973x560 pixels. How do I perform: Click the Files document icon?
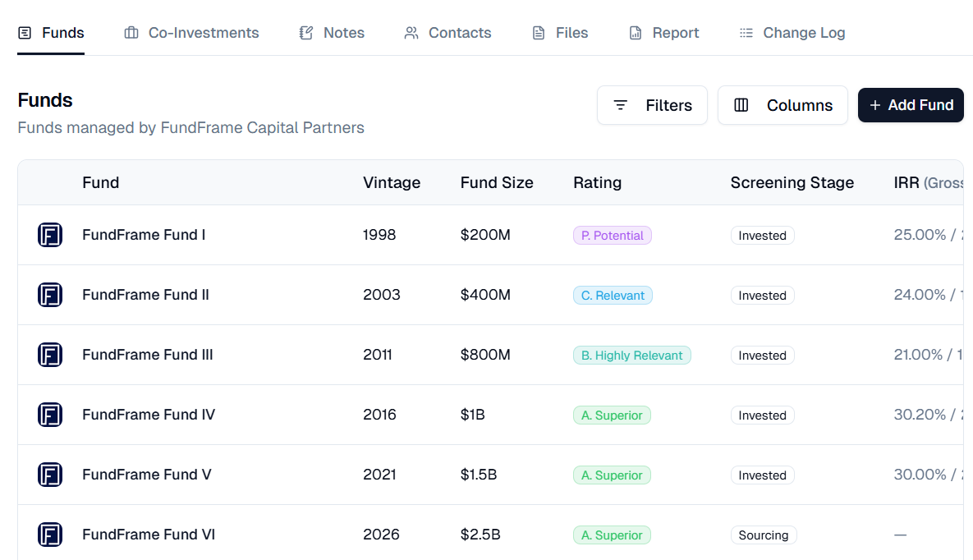539,33
